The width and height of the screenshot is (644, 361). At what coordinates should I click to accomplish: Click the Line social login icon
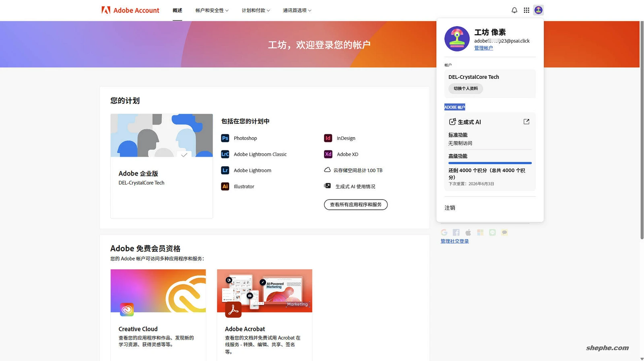492,232
